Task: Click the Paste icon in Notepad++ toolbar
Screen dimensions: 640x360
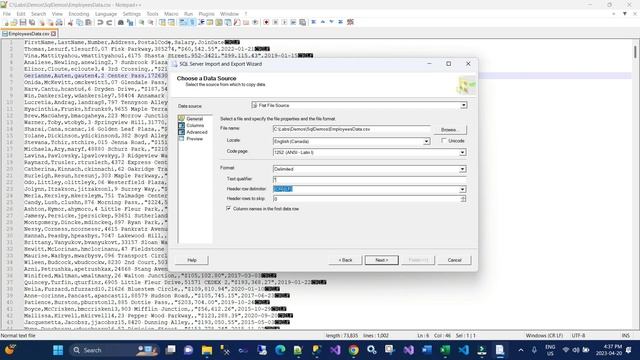Action: tap(88, 22)
